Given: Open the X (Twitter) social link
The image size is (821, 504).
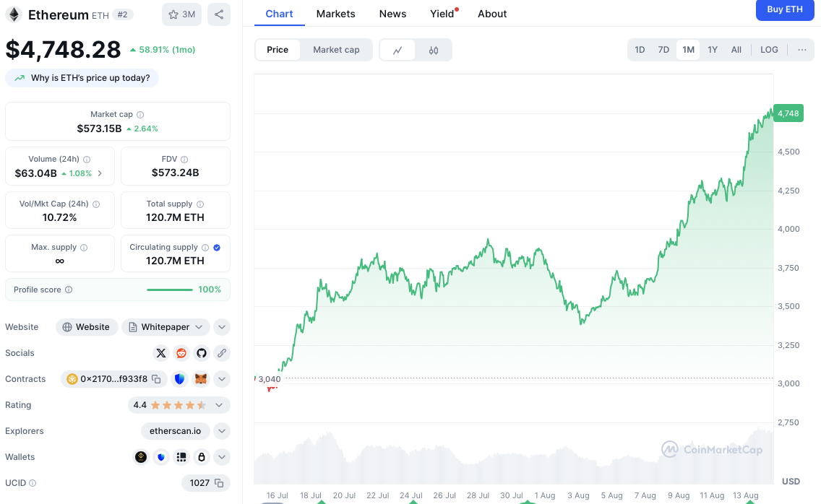Looking at the screenshot, I should tap(161, 353).
